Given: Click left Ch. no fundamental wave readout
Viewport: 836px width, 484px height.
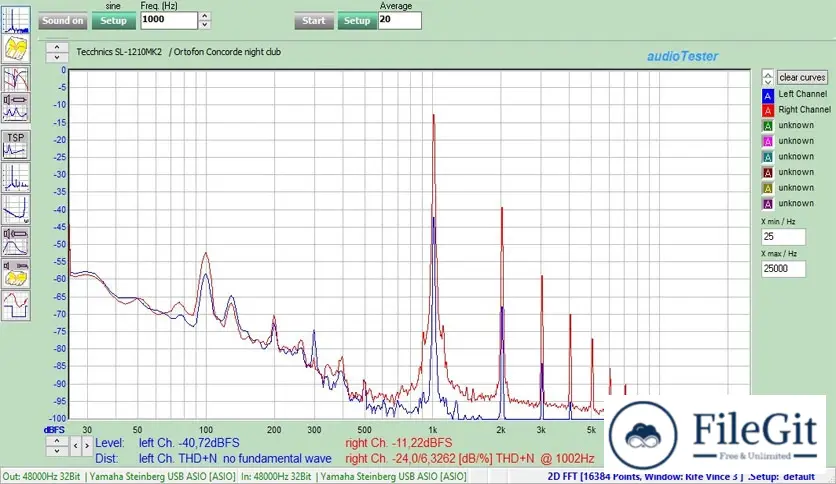Looking at the screenshot, I should [x=235, y=458].
